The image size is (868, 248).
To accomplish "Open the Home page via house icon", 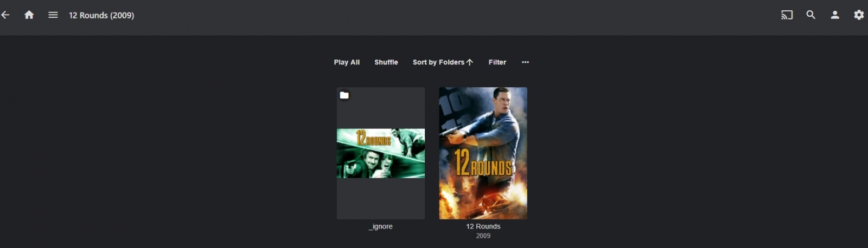I will [x=29, y=15].
